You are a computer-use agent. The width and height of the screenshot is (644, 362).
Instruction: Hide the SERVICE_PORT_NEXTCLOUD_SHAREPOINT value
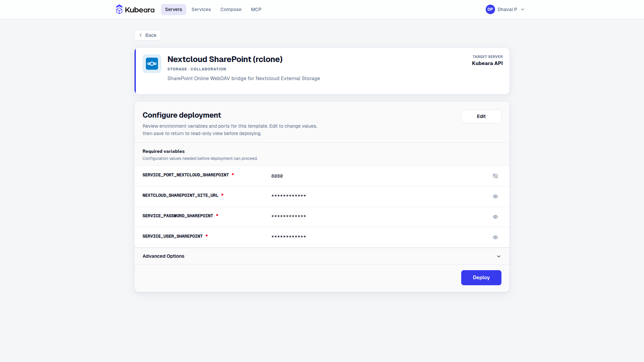click(495, 176)
